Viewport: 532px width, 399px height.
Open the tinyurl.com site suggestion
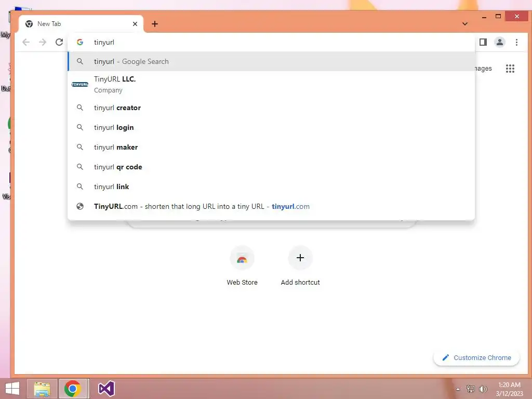point(271,206)
